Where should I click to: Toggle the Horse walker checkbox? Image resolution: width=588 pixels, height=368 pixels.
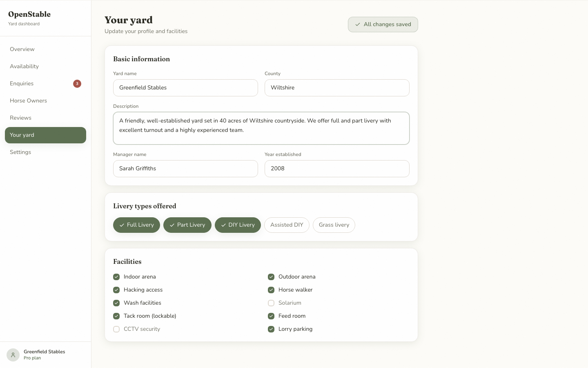coord(271,290)
